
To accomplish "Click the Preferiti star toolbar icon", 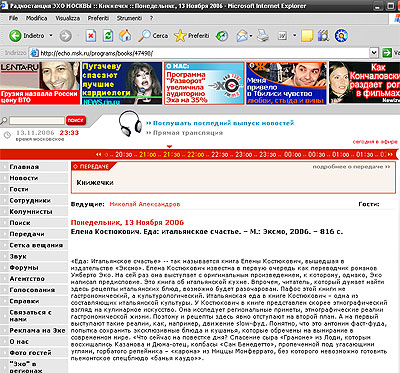I will (x=180, y=36).
